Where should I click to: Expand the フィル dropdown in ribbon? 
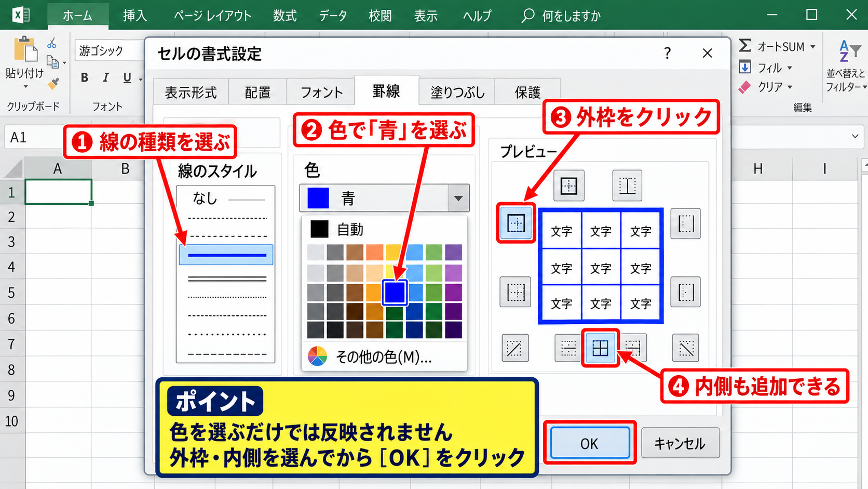(790, 68)
